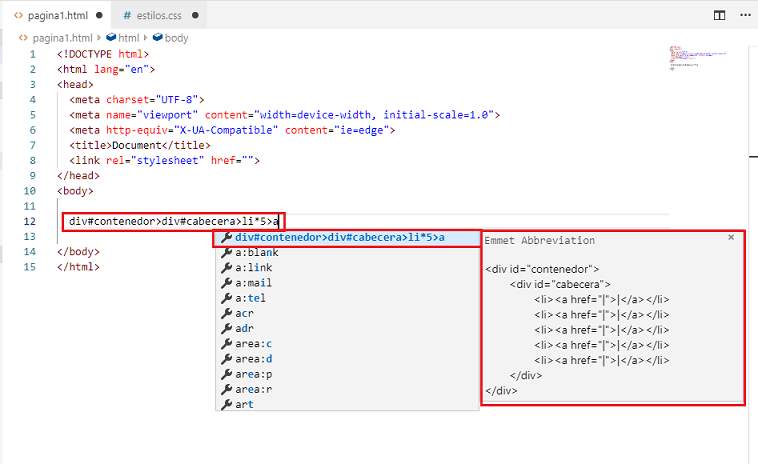Pick the adr suggestion
758x464 pixels.
coord(347,329)
